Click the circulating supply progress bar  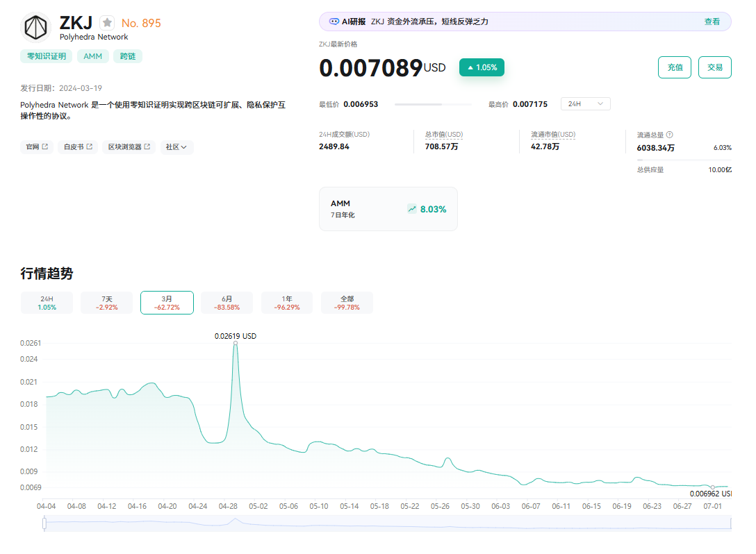click(x=684, y=160)
